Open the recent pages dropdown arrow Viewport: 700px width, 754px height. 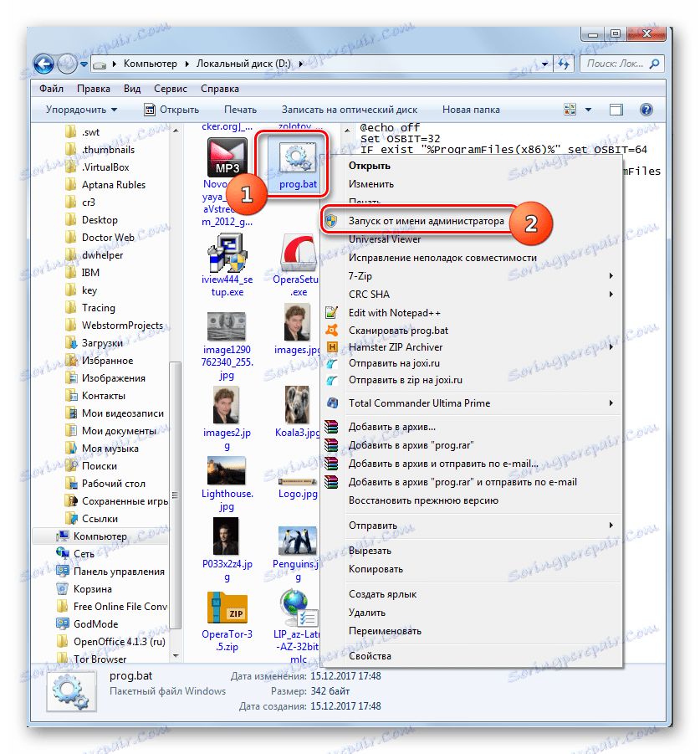84,64
